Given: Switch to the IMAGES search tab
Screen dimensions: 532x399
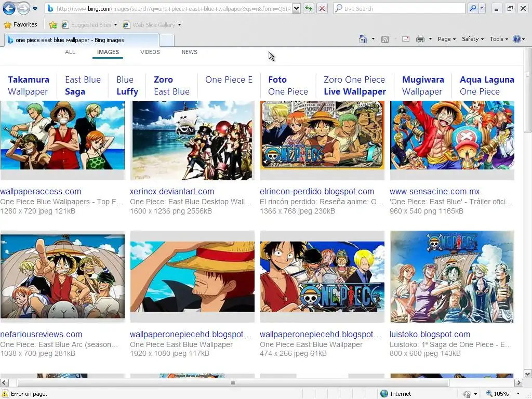Looking at the screenshot, I should (x=108, y=52).
